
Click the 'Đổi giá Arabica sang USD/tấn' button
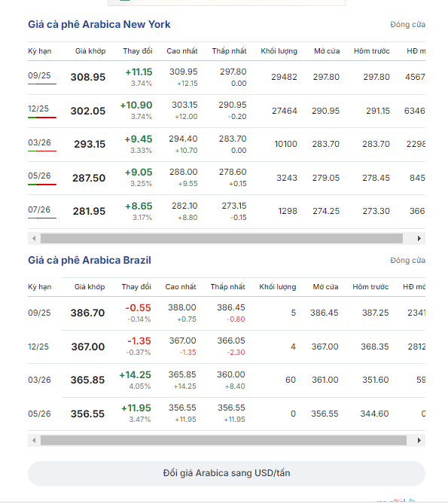point(227,473)
